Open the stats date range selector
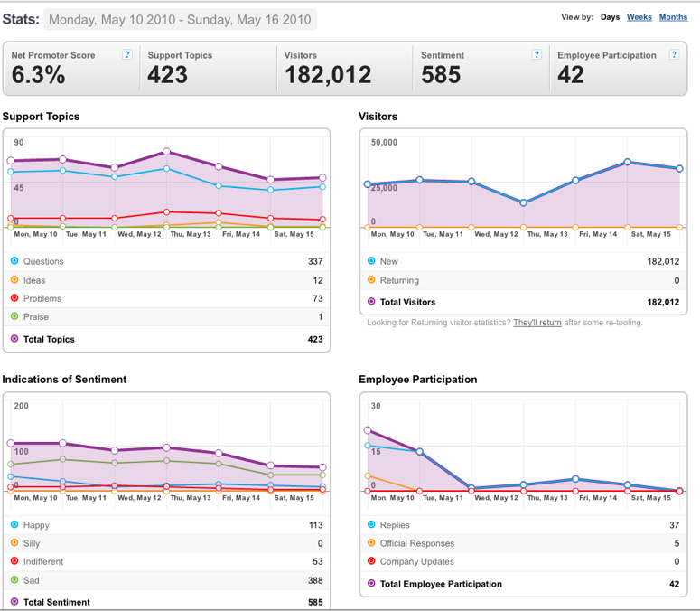700x611 pixels. [180, 20]
